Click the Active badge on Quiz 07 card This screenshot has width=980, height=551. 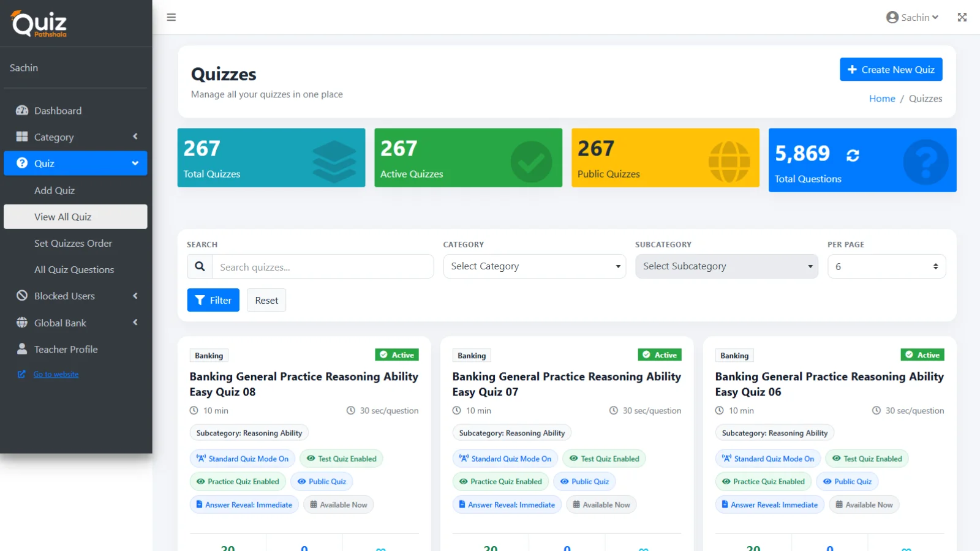click(660, 354)
